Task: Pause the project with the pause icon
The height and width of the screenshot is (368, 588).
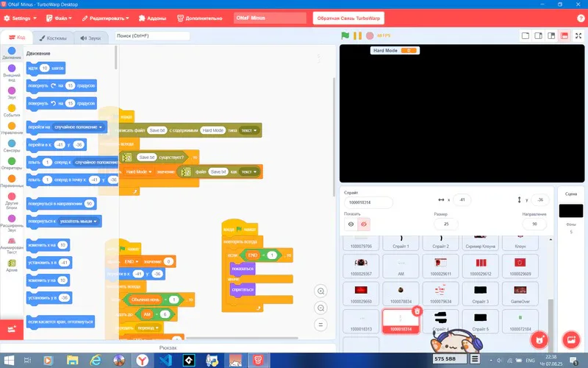Action: click(x=357, y=35)
